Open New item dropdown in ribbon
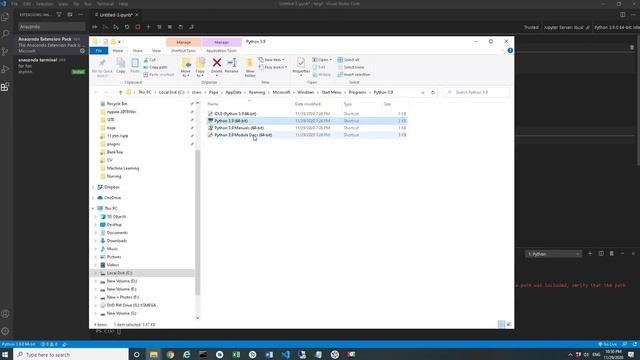This screenshot has height=360, width=640. (x=271, y=60)
